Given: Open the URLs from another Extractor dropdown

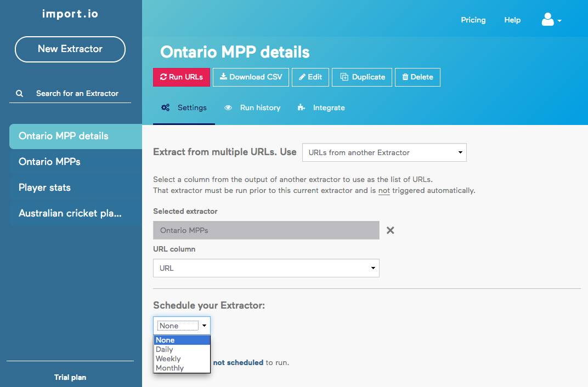Looking at the screenshot, I should (x=385, y=152).
